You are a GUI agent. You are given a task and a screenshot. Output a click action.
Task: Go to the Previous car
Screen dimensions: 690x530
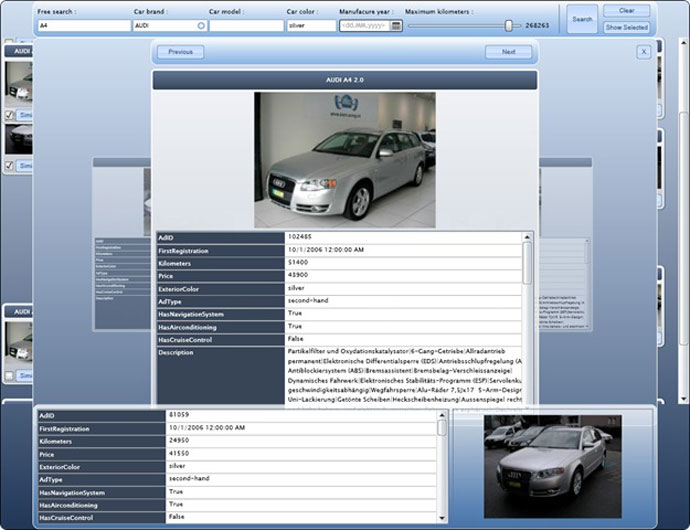(x=180, y=52)
